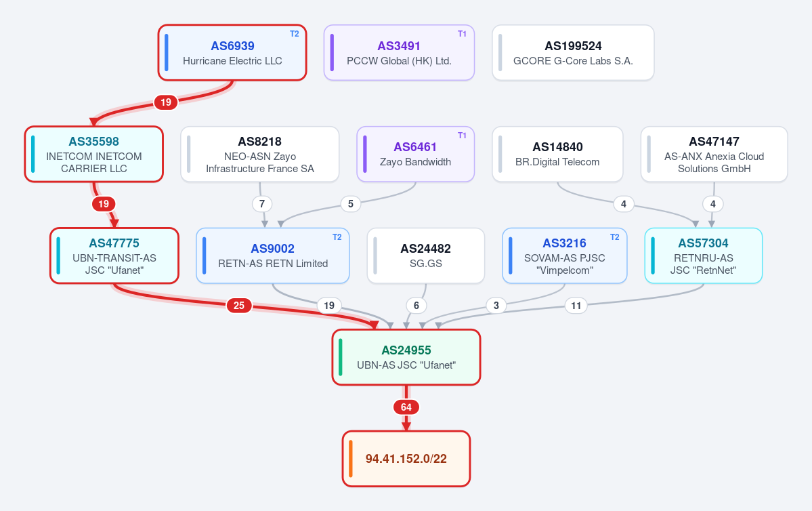The width and height of the screenshot is (812, 511).
Task: Select the AS6939 Hurricane Electric node
Action: click(x=232, y=53)
